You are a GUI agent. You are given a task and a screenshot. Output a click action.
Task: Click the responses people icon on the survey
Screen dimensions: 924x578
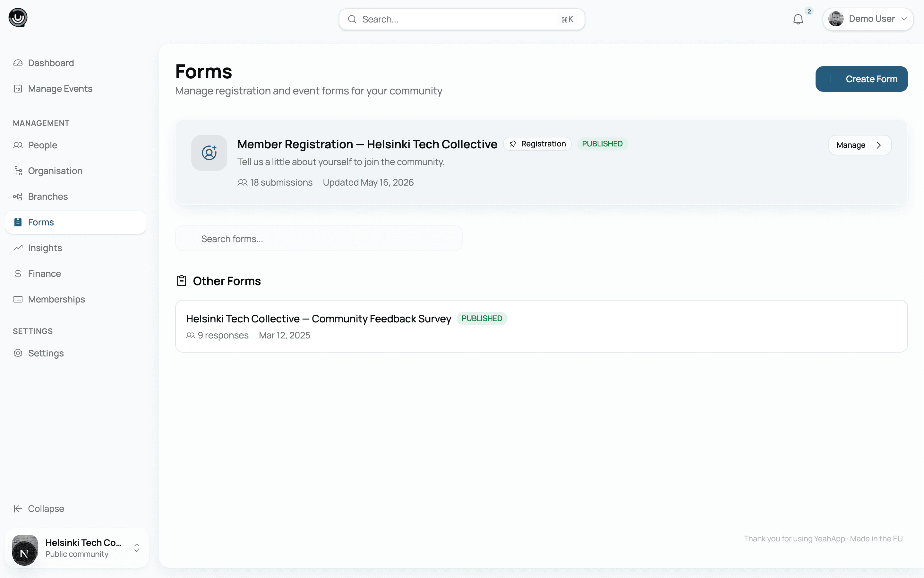190,335
